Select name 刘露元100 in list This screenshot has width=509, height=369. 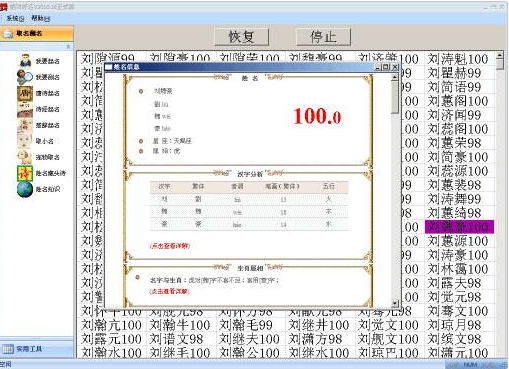pyautogui.click(x=111, y=339)
